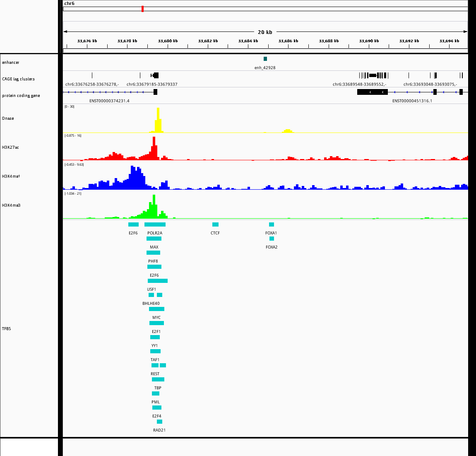
Task: Select the H3K4me1 track label
Action: coord(11,176)
